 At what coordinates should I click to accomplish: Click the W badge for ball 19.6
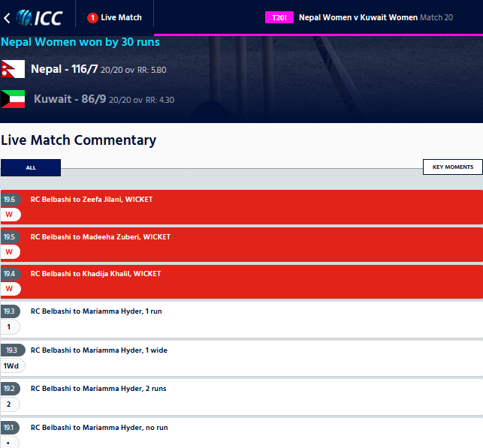coord(11,215)
